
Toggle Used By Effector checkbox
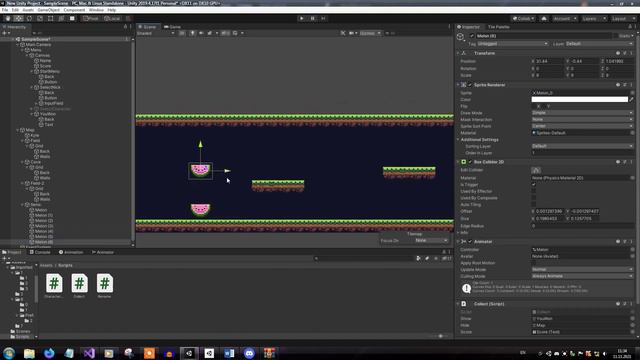coord(534,191)
